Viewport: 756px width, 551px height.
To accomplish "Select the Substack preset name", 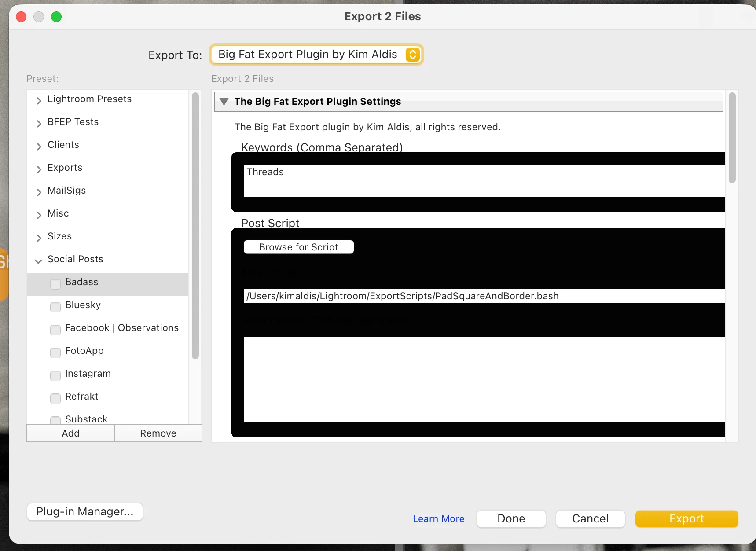I will click(86, 419).
